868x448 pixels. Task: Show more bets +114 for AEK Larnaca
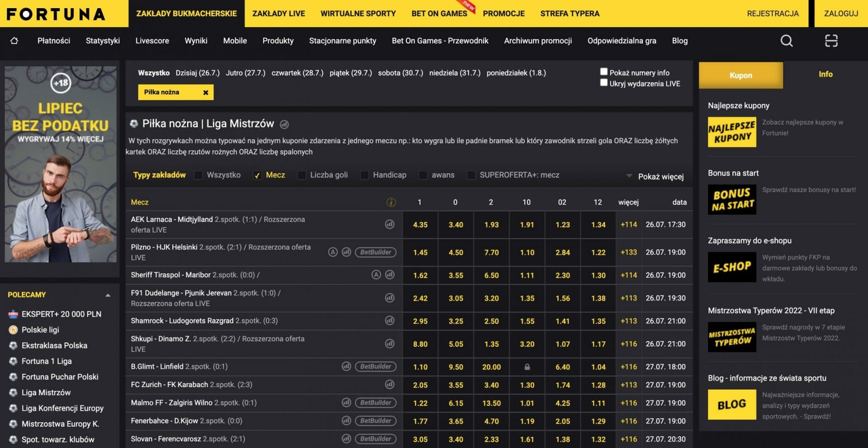coord(629,224)
